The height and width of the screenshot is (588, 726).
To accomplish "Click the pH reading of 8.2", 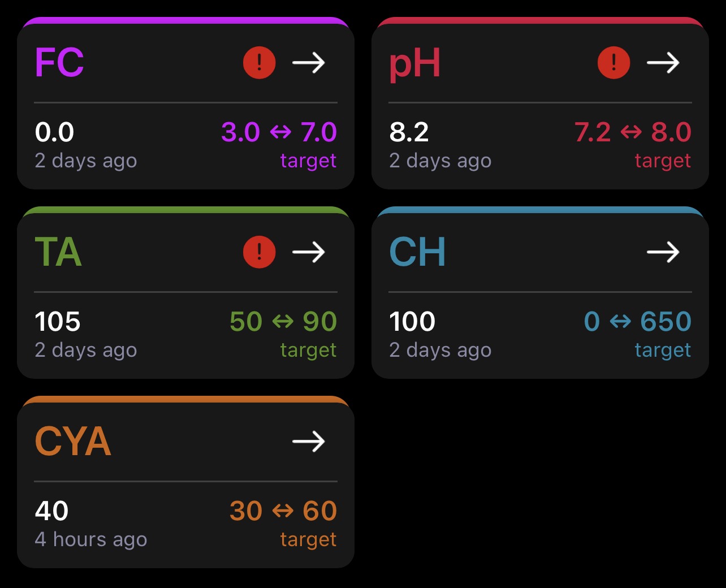I will (409, 132).
